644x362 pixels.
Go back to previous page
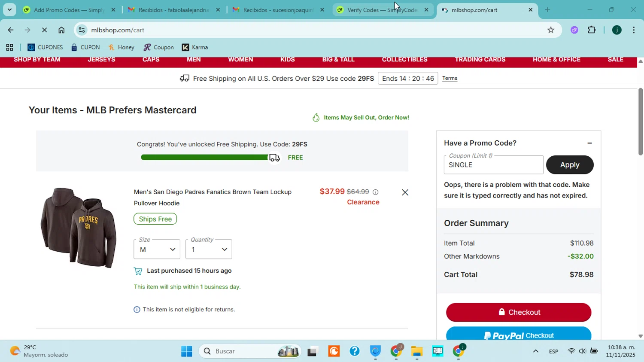tap(10, 30)
